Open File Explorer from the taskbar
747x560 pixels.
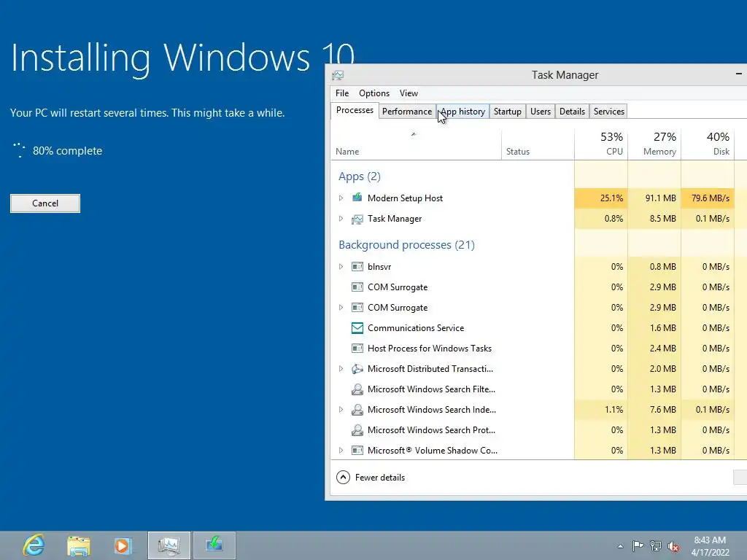pos(79,545)
